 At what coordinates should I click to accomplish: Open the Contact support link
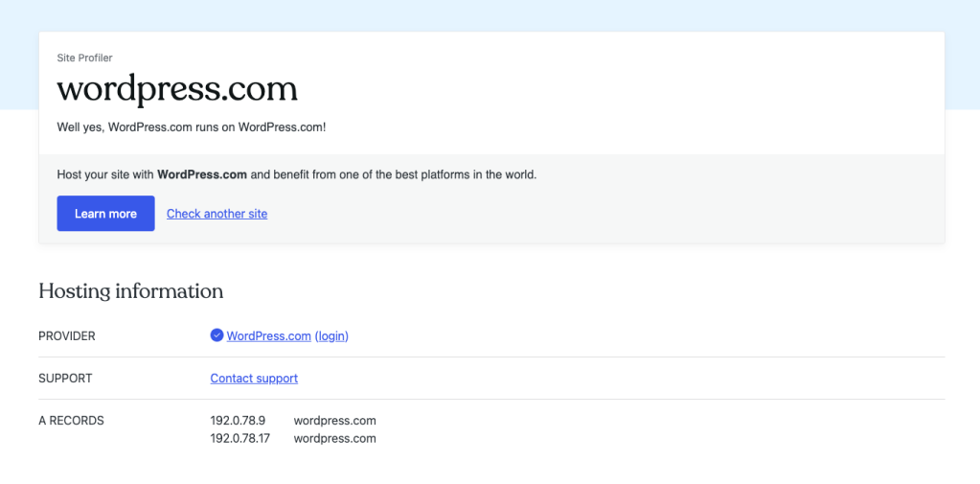coord(254,379)
